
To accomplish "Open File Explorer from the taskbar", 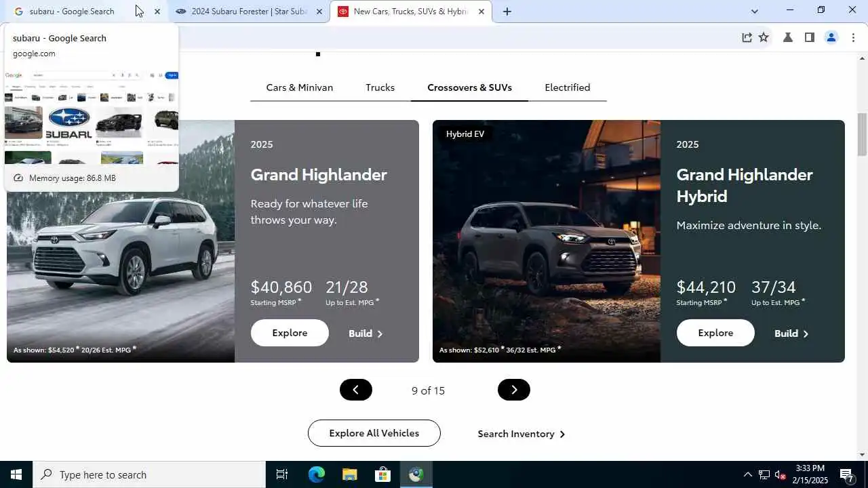I will (x=349, y=474).
